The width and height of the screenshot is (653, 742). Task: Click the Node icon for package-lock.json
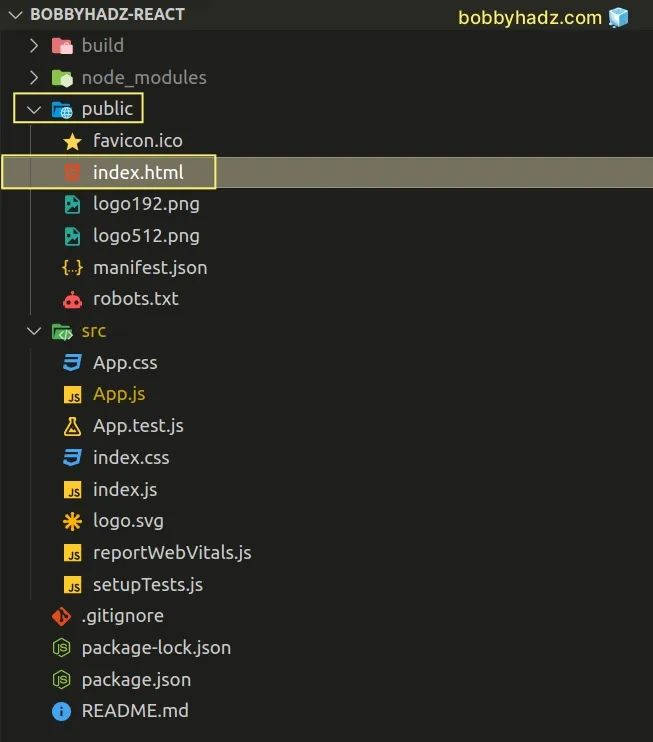pyautogui.click(x=62, y=648)
